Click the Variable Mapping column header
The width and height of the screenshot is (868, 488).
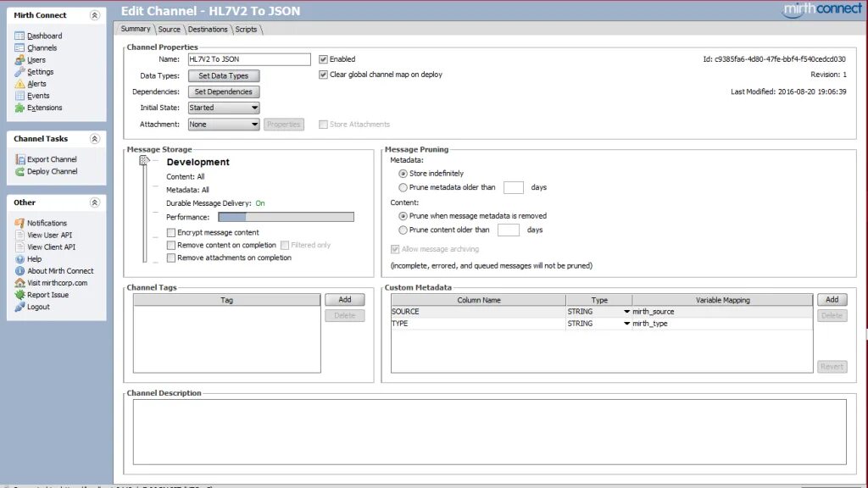pos(722,300)
